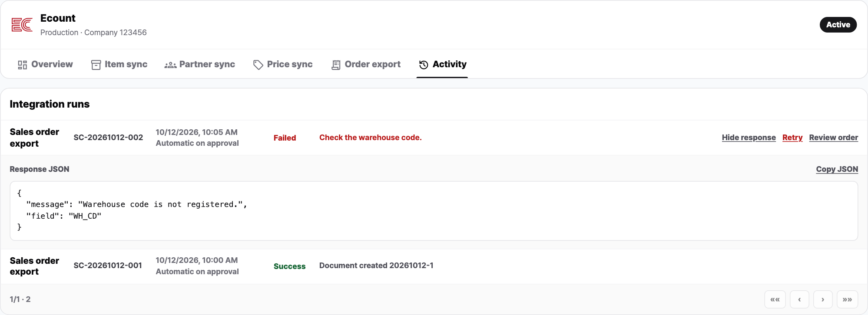The height and width of the screenshot is (315, 868).
Task: Click the Activity history clock icon
Action: (x=424, y=65)
